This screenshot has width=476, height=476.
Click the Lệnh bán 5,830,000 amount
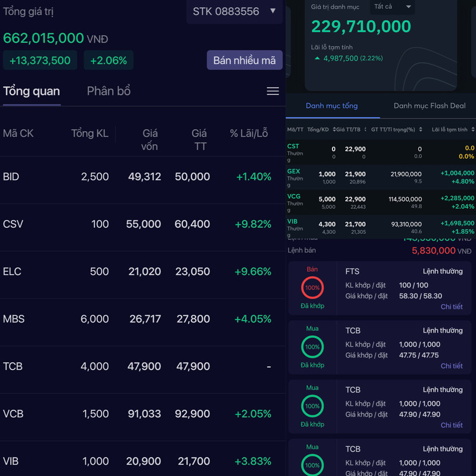click(434, 250)
